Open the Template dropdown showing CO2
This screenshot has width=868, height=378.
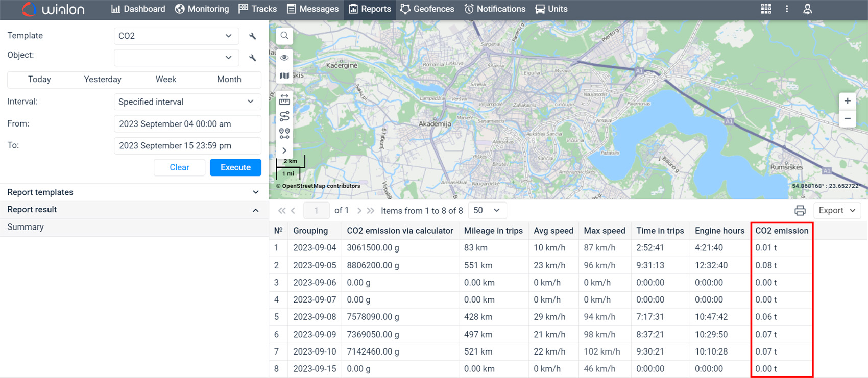click(x=176, y=36)
